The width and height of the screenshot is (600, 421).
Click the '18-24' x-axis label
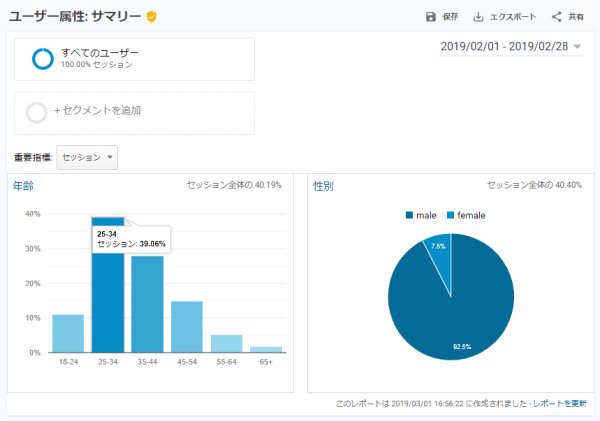pyautogui.click(x=68, y=362)
